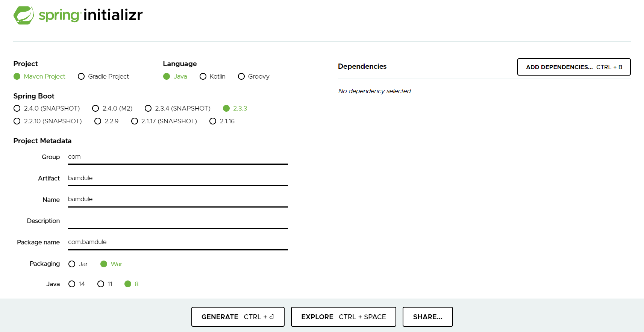This screenshot has height=332, width=644.
Task: Select Spring Boot 2.2.10 (SNAPSHOT)
Action: click(x=48, y=121)
